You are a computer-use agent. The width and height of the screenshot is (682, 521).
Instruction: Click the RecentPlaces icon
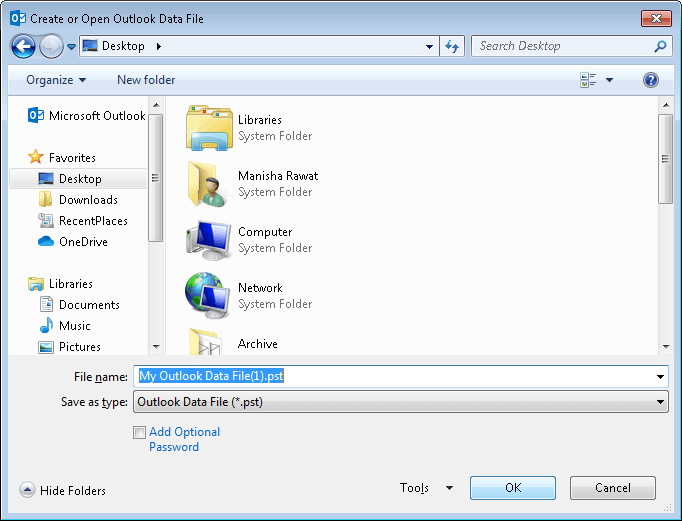[x=46, y=220]
